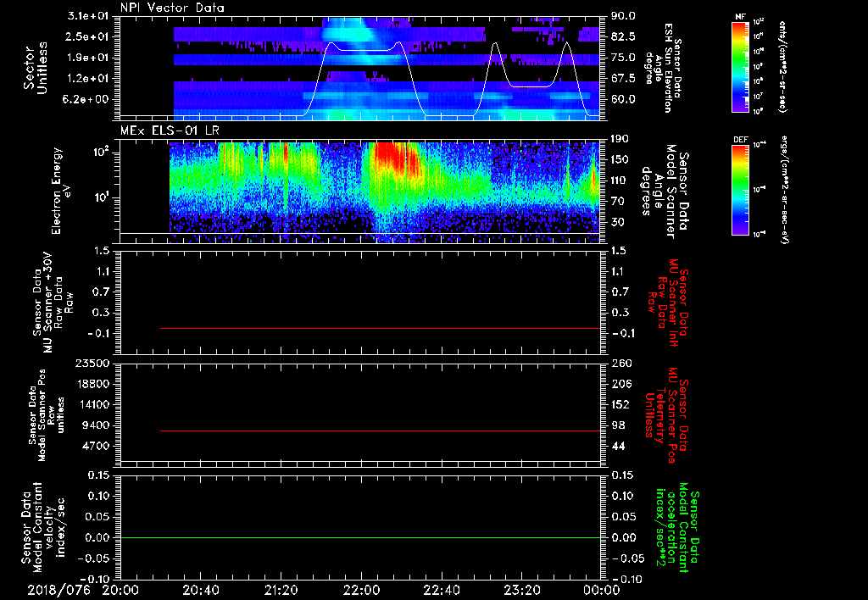Select the red "MU Scanner Int Raw Data" axis title
This screenshot has height=600, width=868.
click(668, 303)
